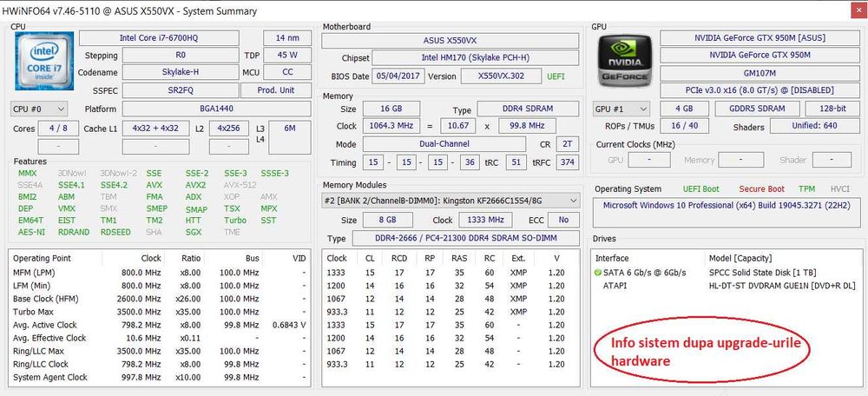
Task: Click the GDDR5 SDRAM field
Action: pos(757,109)
